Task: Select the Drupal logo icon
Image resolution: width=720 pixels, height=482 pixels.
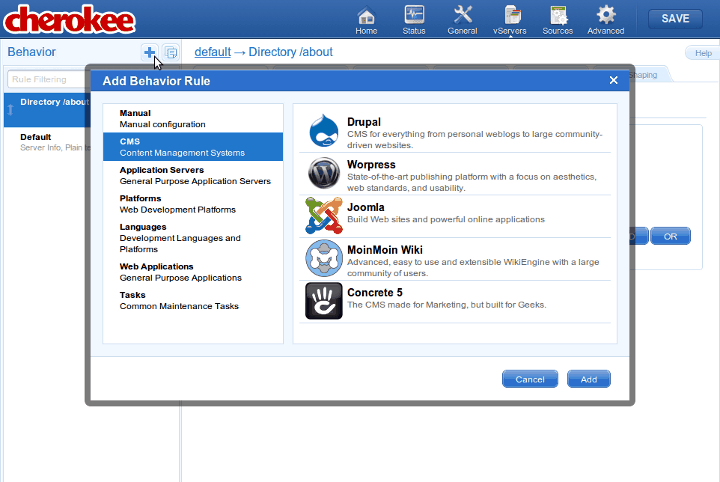Action: coord(325,131)
